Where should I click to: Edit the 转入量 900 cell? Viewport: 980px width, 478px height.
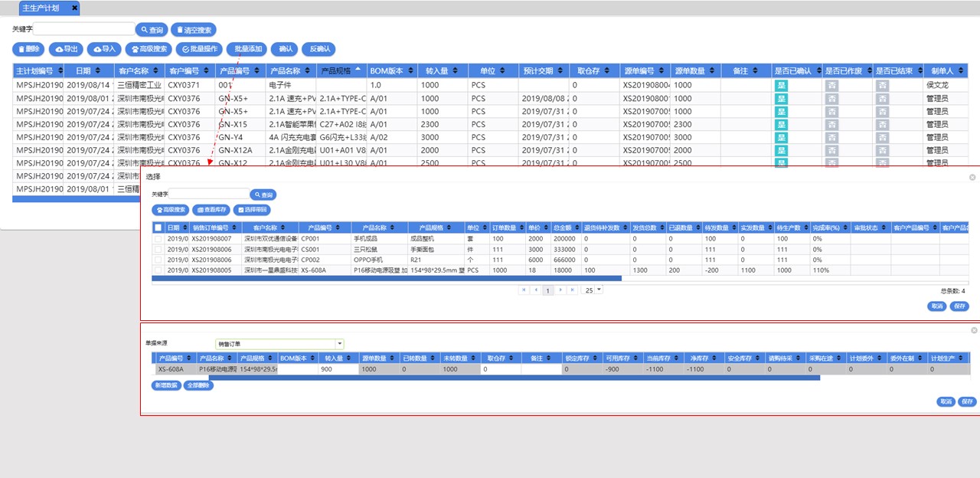click(x=338, y=369)
